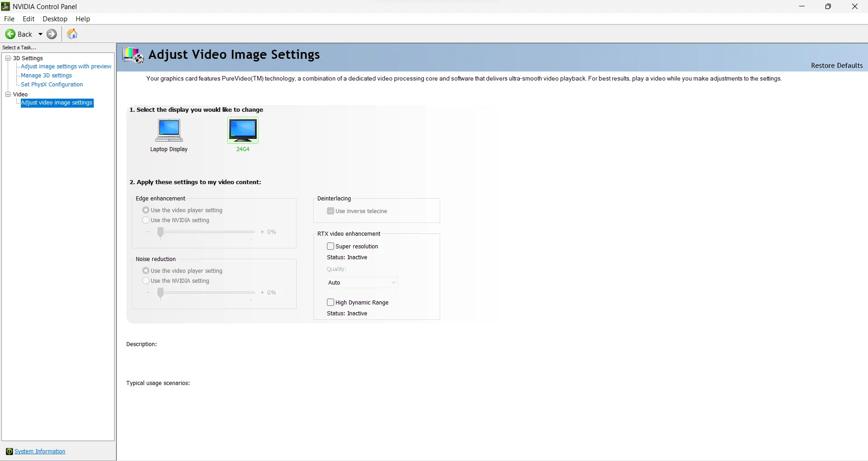Click the Video tree label
Viewport: 868px width, 461px height.
[x=20, y=95]
